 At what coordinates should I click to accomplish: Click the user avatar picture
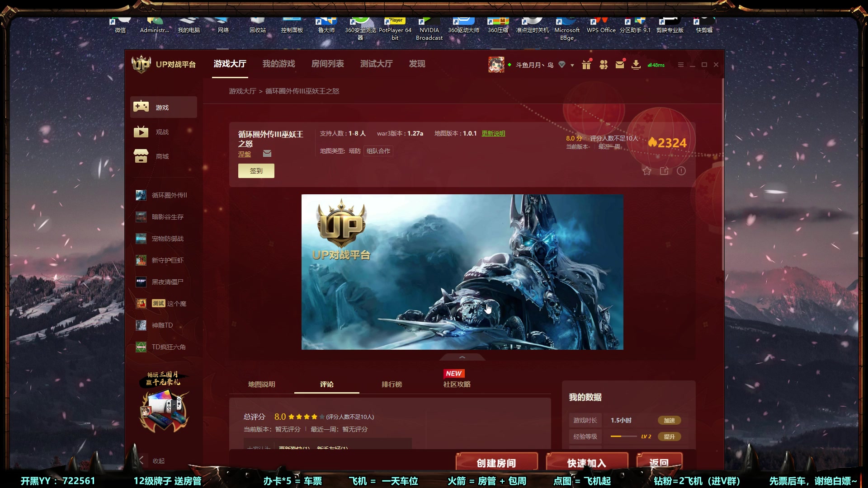tap(496, 65)
